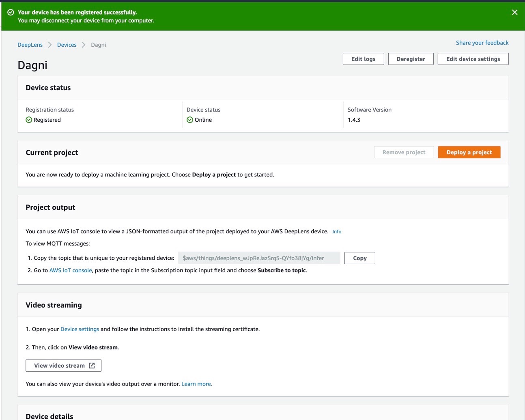Screen dimensions: 525x420
Task: Click the disabled Remove project button
Action: (x=404, y=152)
